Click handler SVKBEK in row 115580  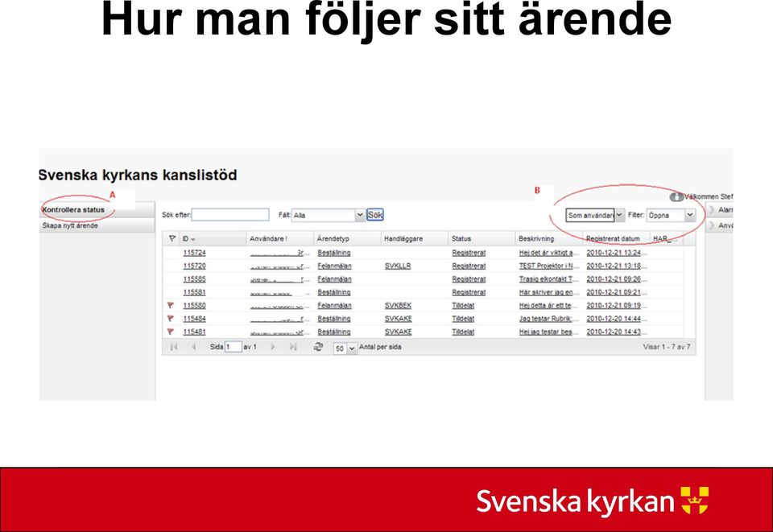pyautogui.click(x=398, y=305)
